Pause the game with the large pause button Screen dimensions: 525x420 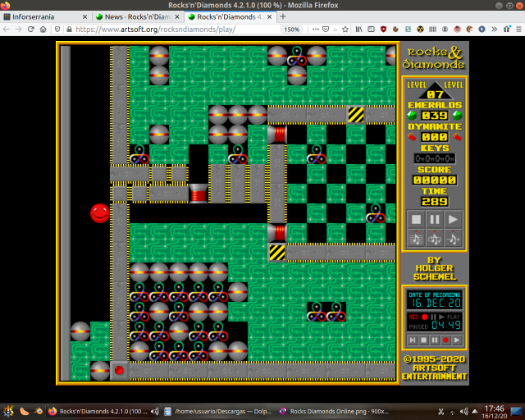(x=435, y=219)
